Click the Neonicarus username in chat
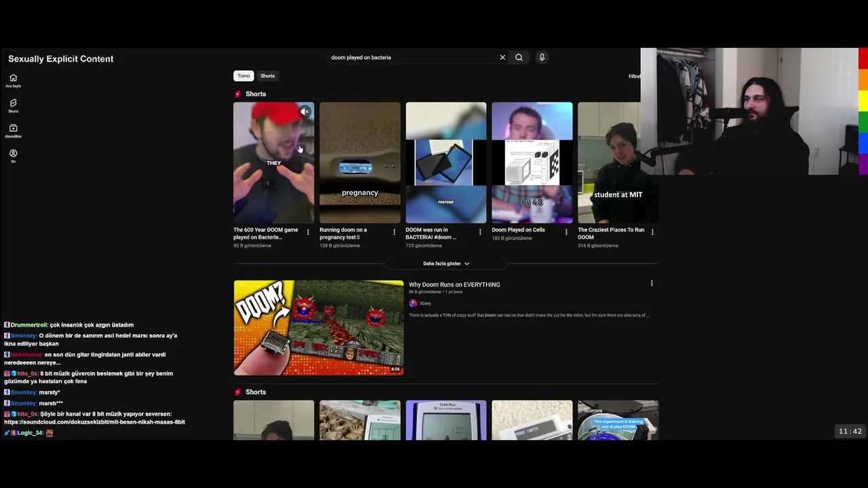The height and width of the screenshot is (488, 868). click(x=26, y=354)
